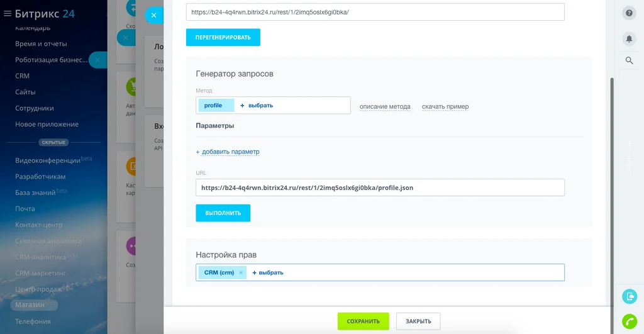The height and width of the screenshot is (334, 644).
Task: Open Разработчикам menu item
Action: click(40, 176)
